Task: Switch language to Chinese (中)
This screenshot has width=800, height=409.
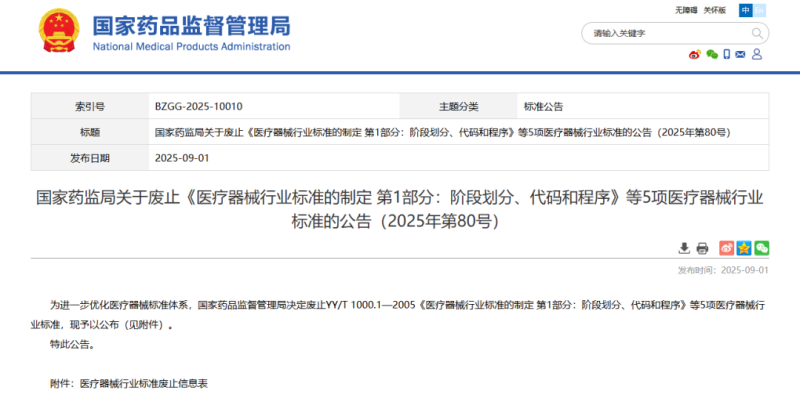Action: 746,10
